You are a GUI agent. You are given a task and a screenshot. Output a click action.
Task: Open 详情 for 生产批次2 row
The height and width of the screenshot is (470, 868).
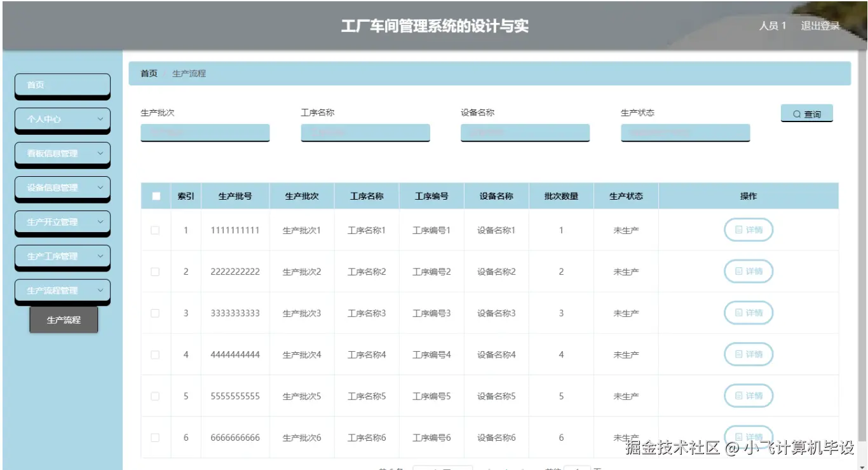pos(749,271)
